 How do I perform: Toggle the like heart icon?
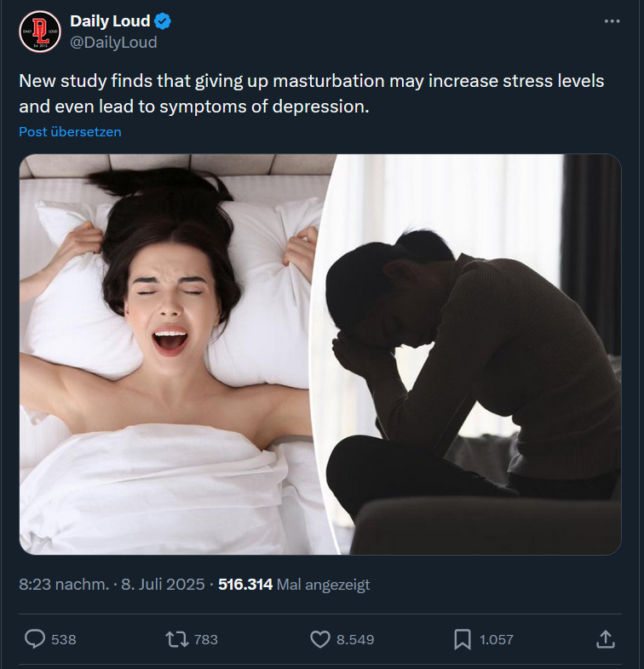coord(319,639)
